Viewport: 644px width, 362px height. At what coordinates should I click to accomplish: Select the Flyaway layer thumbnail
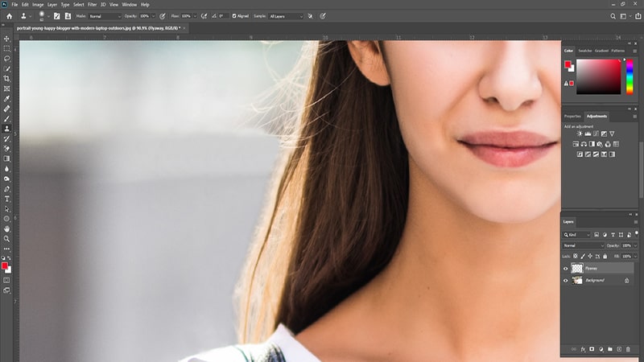(x=577, y=269)
